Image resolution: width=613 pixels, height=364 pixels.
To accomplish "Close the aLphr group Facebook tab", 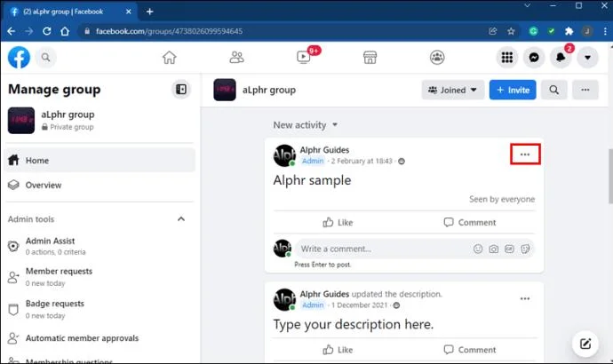I will coord(128,12).
